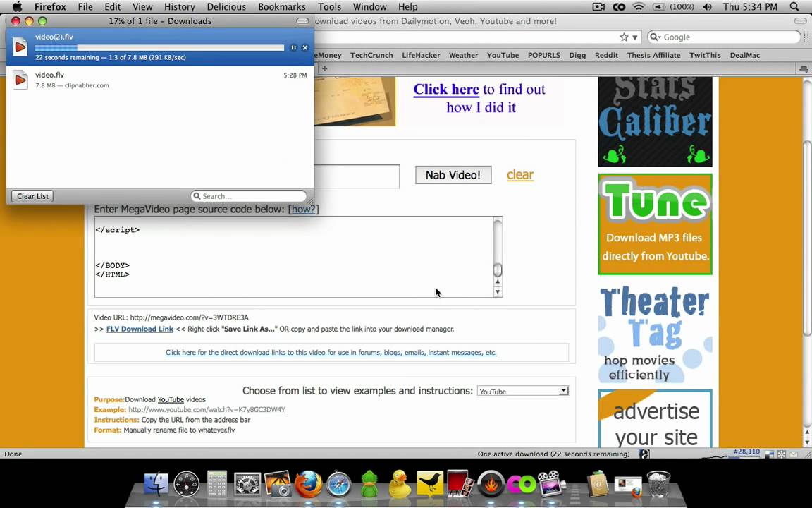Open the Digg bookmark

pyautogui.click(x=577, y=55)
